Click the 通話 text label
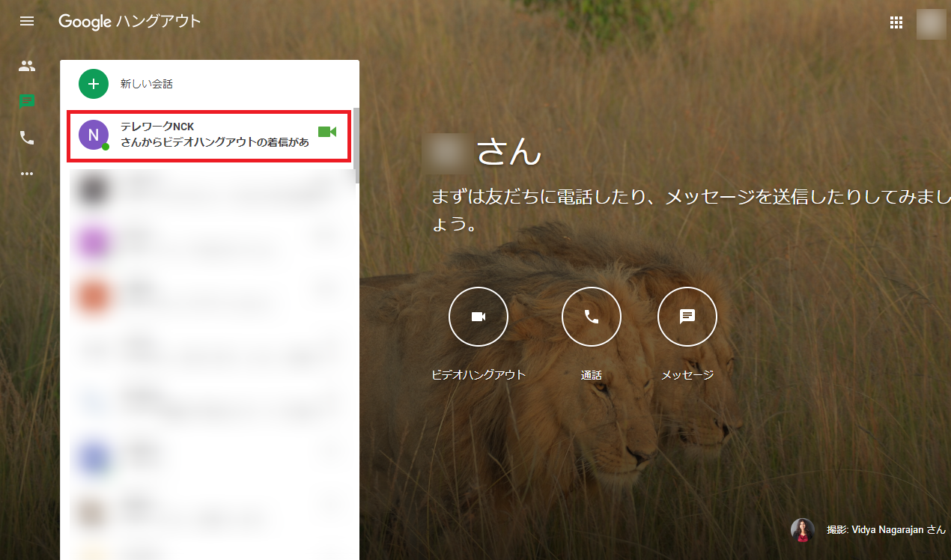Viewport: 951px width, 560px height. pos(591,375)
